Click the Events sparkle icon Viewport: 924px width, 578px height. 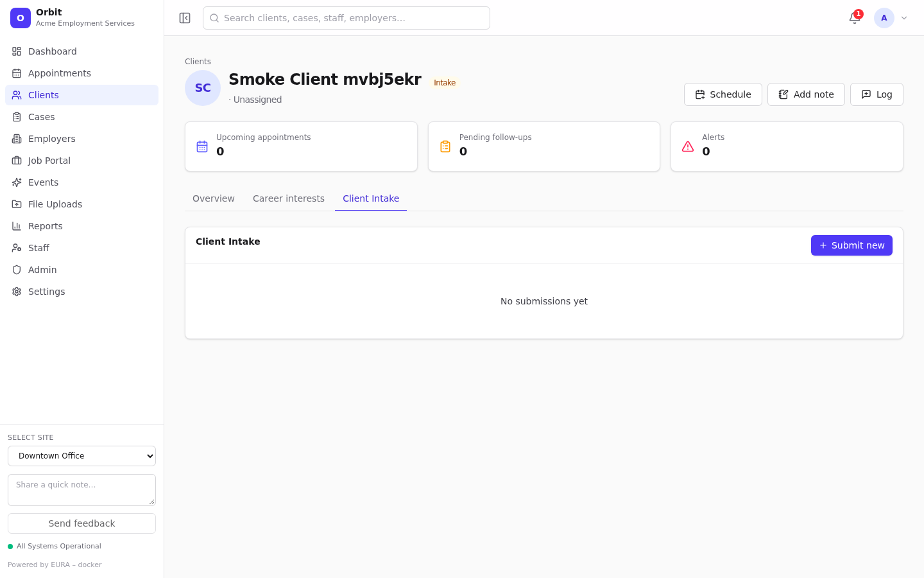coord(17,182)
